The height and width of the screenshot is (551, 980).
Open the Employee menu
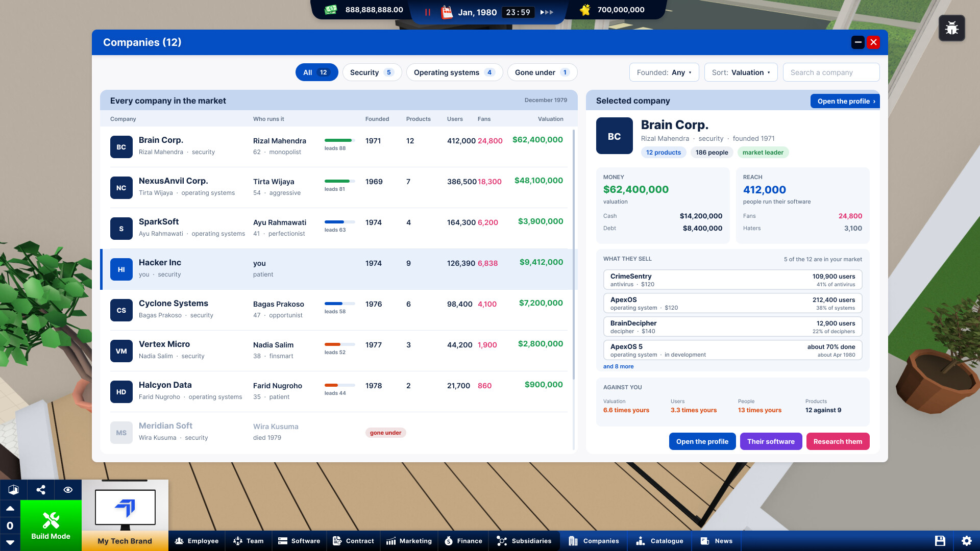pos(197,541)
